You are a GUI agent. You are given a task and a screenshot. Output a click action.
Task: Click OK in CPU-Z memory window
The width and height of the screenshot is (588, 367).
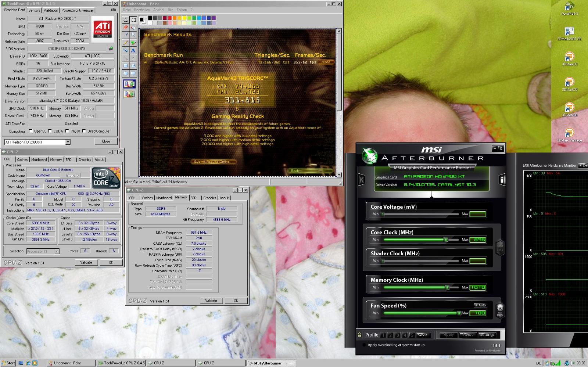[x=236, y=301]
